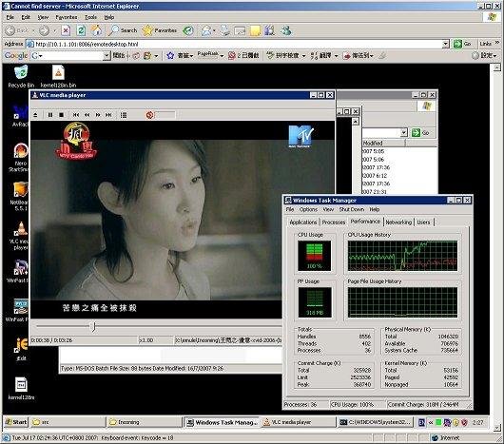Open Task Manager Options menu
The height and width of the screenshot is (444, 504).
[308, 209]
